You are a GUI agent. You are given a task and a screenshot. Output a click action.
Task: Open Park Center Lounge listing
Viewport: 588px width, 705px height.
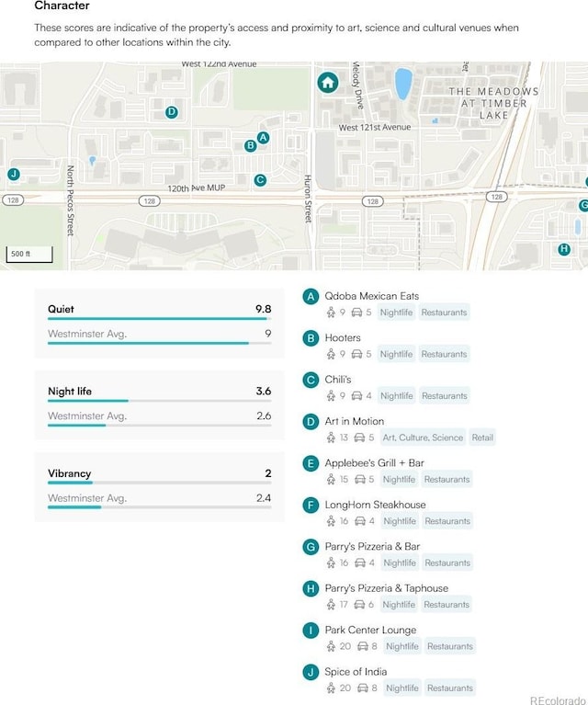tap(370, 631)
